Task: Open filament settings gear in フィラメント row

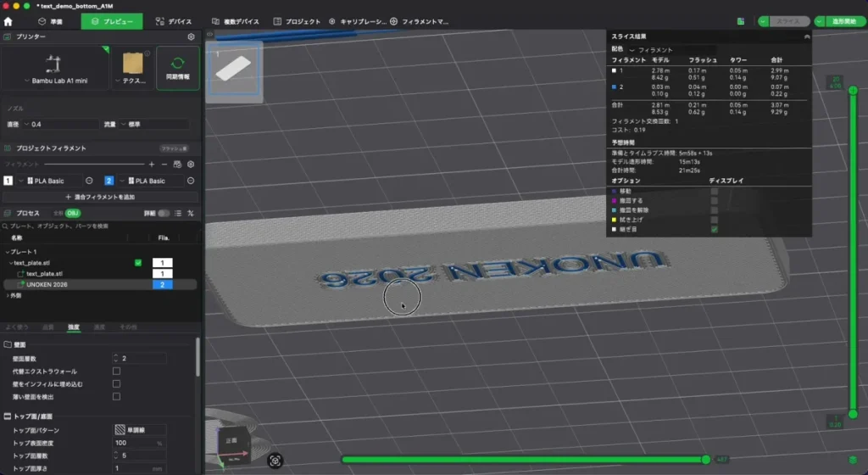Action: tap(191, 165)
